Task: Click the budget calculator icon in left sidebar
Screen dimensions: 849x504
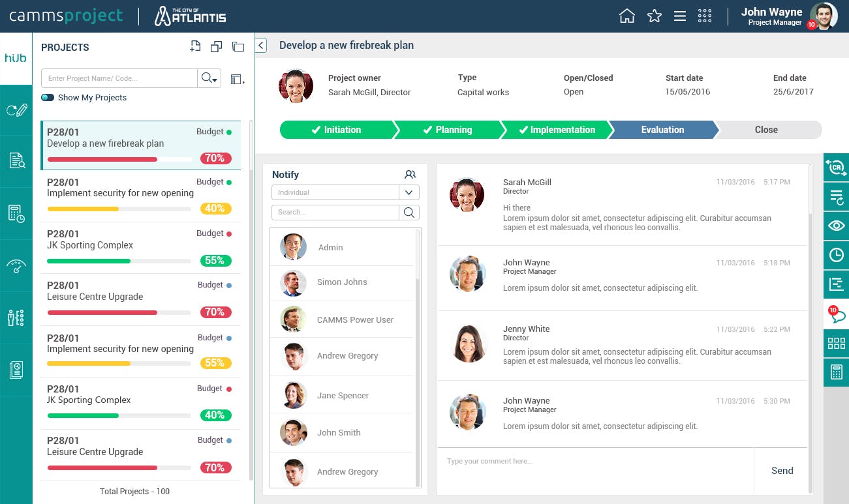Action: (15, 213)
